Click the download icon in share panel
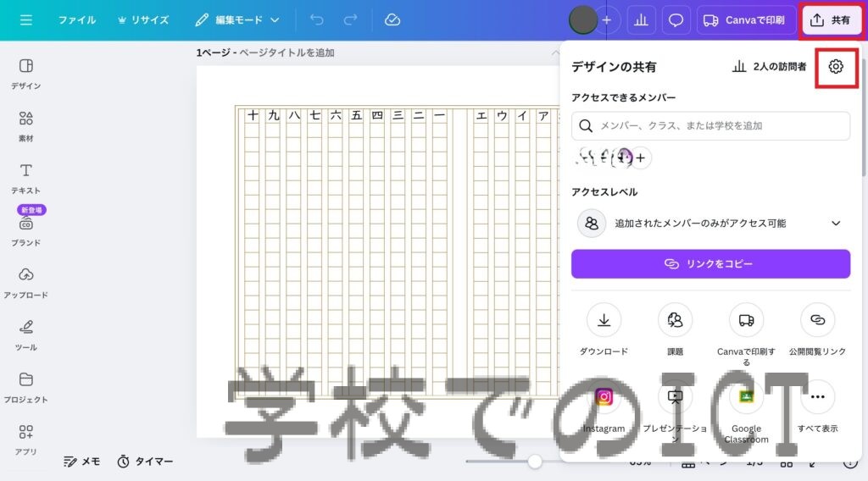 [604, 320]
